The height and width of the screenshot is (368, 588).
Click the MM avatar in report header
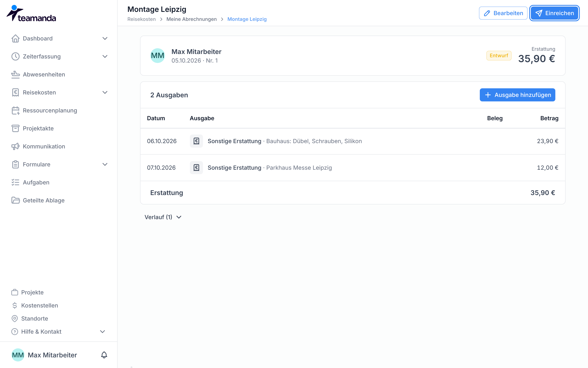tap(157, 55)
